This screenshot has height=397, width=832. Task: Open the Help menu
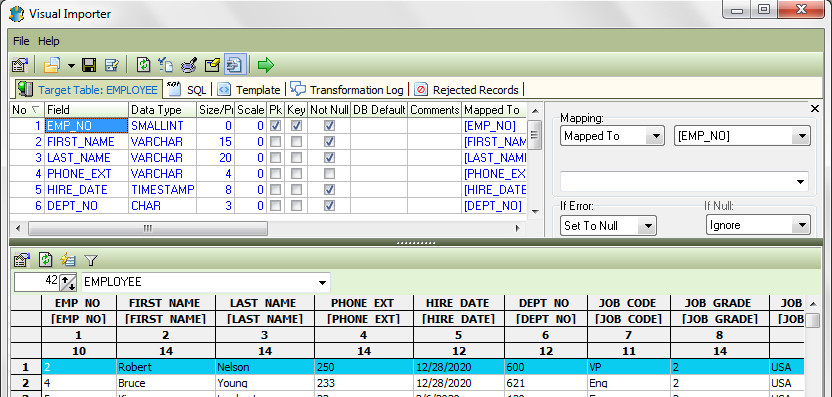point(49,41)
